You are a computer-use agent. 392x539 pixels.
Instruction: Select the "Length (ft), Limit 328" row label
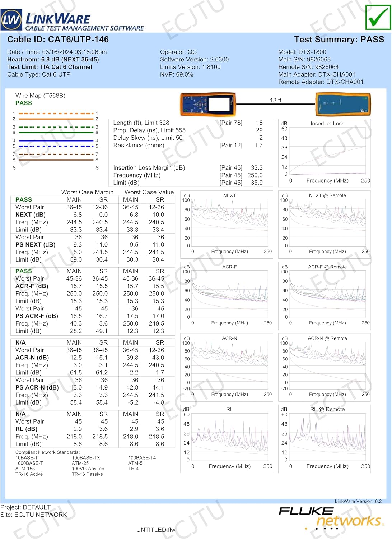(141, 123)
